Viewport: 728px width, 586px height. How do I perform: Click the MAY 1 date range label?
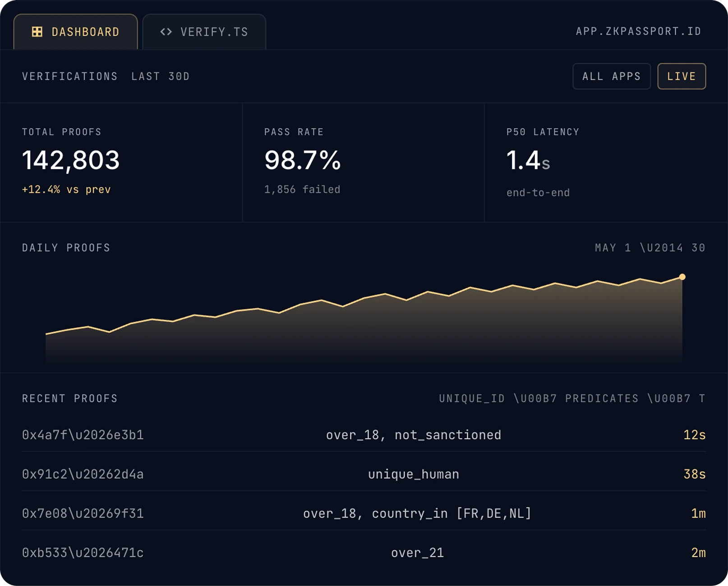tap(650, 248)
